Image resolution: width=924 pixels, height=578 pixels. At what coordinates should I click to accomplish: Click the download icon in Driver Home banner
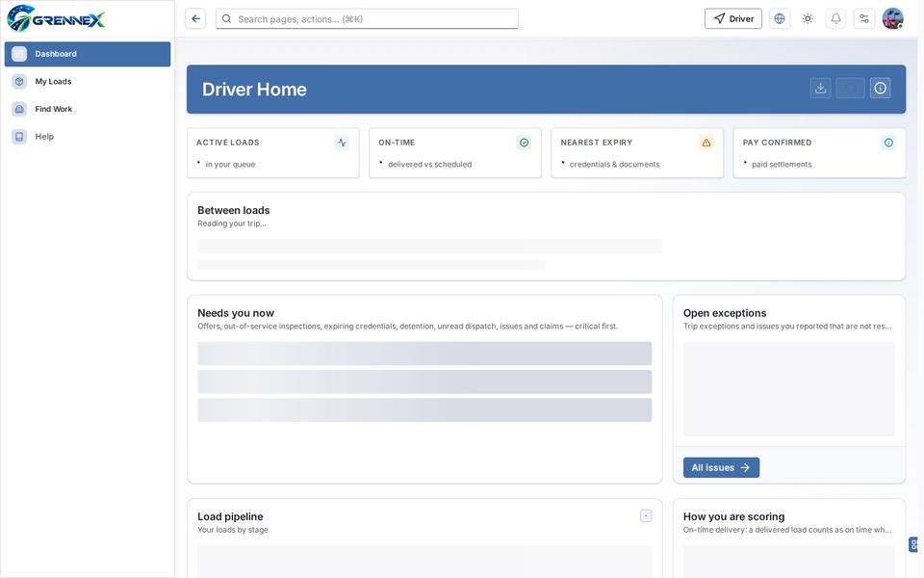click(x=820, y=89)
